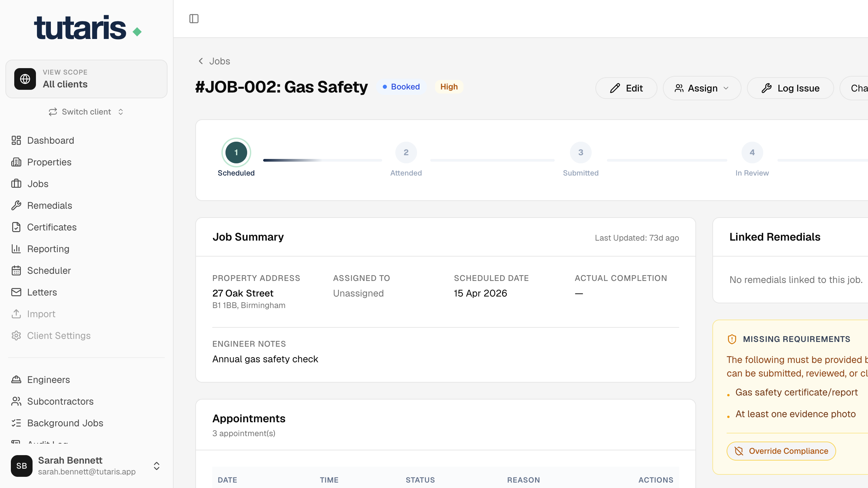Click the back chevron beside Jobs breadcrumb
Image resolution: width=868 pixels, height=488 pixels.
(201, 61)
